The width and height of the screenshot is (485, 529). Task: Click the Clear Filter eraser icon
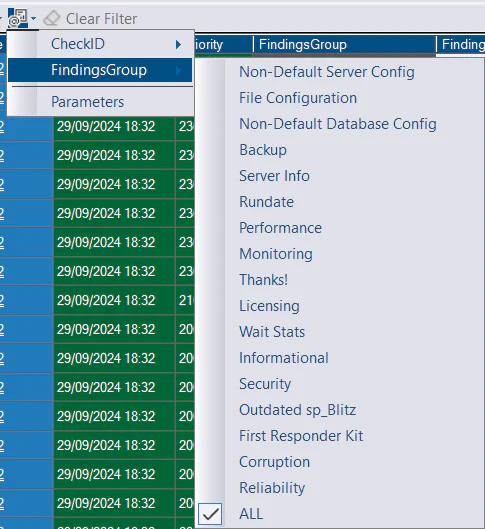tap(52, 18)
